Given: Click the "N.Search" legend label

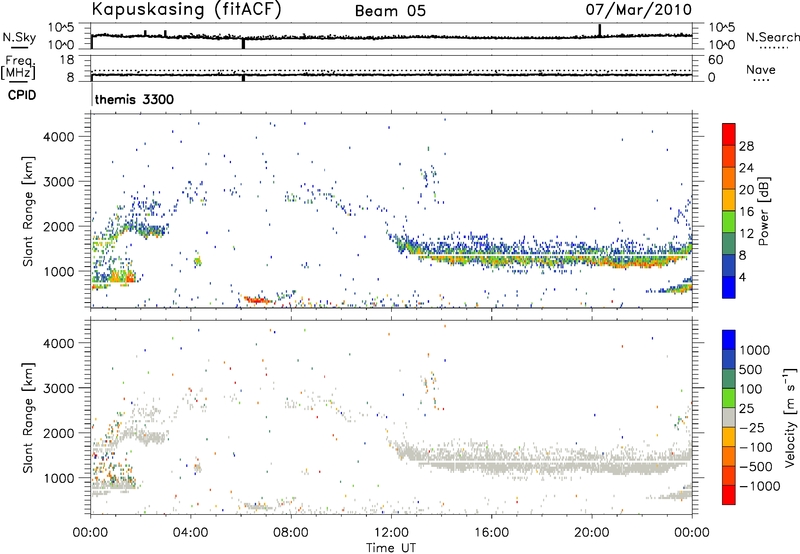Looking at the screenshot, I should 772,37.
